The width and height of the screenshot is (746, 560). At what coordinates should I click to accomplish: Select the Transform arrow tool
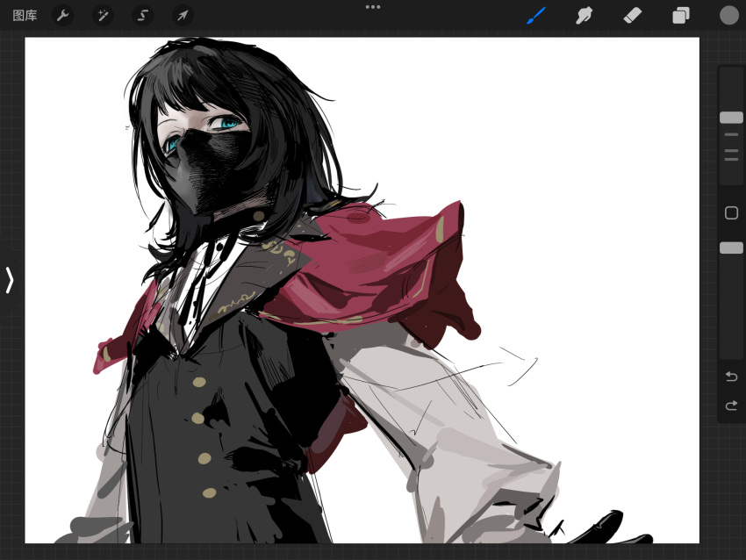coord(183,15)
